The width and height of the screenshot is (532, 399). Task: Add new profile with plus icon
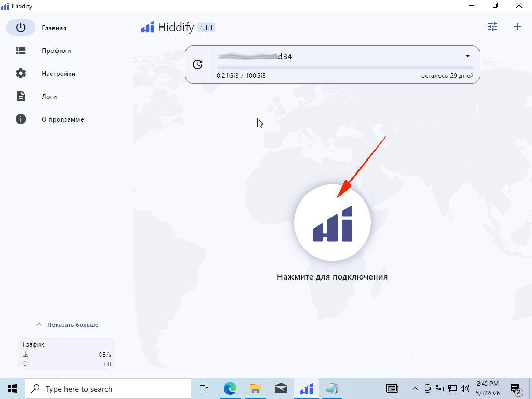tap(517, 26)
